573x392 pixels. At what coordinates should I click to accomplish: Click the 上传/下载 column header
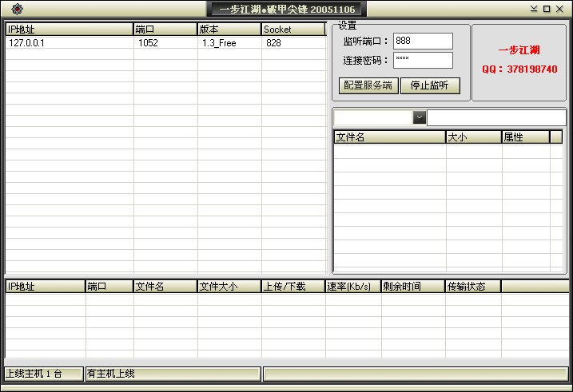(x=292, y=287)
